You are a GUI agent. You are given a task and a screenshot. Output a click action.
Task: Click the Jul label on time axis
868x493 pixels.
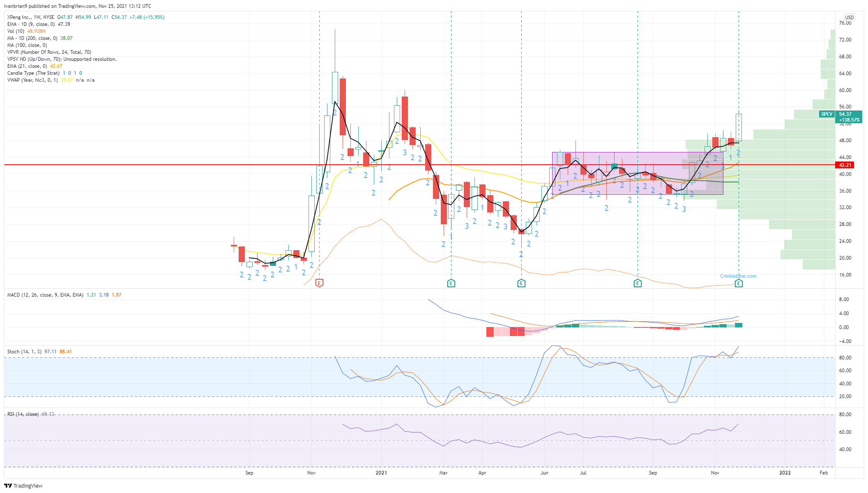(583, 473)
